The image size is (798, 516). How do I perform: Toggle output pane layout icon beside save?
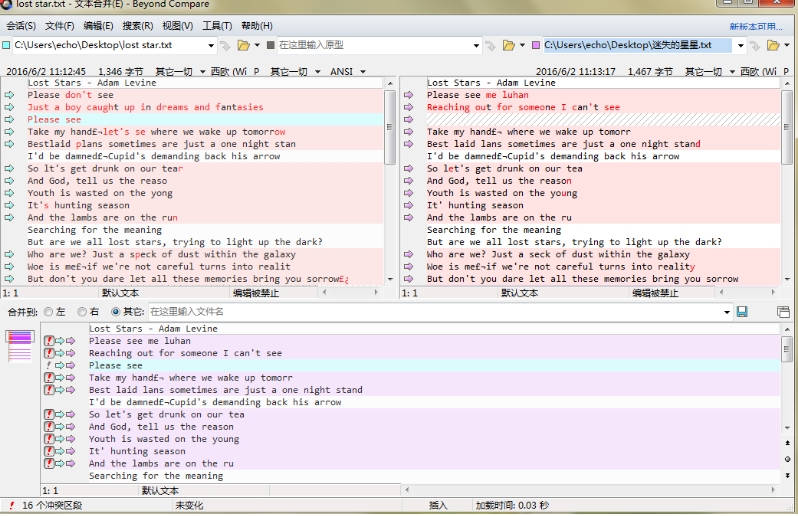tap(784, 311)
